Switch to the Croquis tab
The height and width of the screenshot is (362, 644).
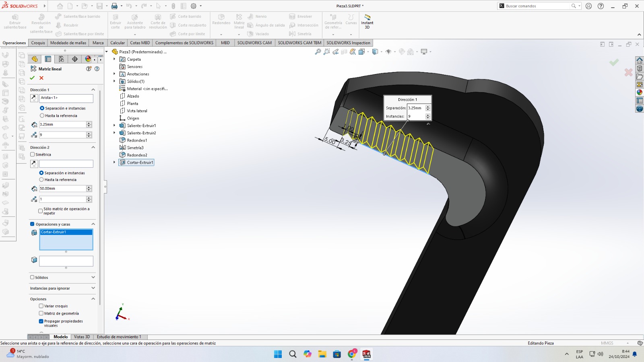38,43
